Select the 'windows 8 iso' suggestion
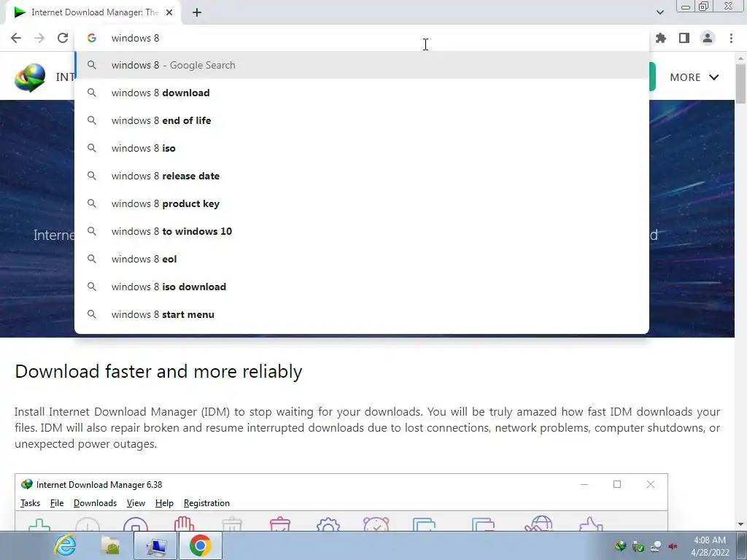The image size is (747, 560). (362, 148)
